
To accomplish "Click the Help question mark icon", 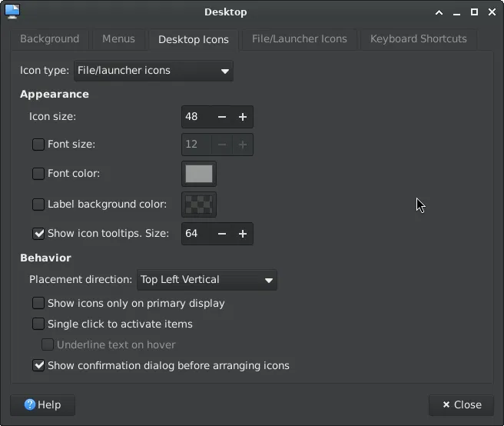I will [x=30, y=404].
